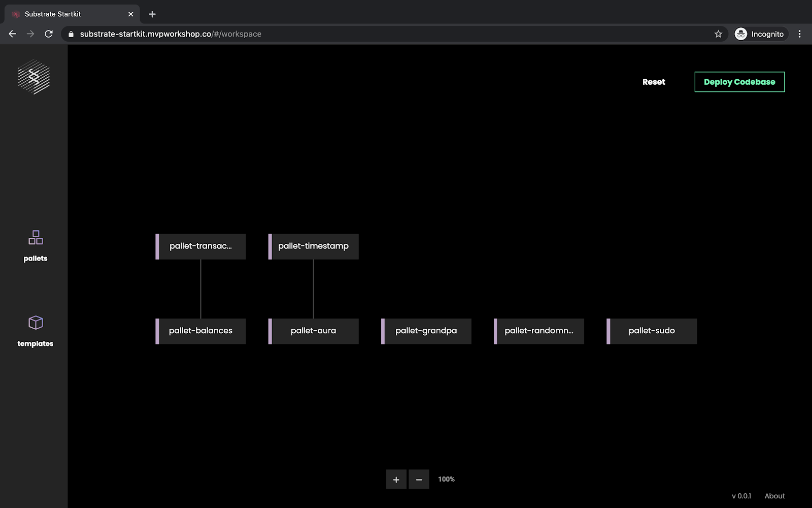Select the pallet-timestamp node

(x=314, y=246)
